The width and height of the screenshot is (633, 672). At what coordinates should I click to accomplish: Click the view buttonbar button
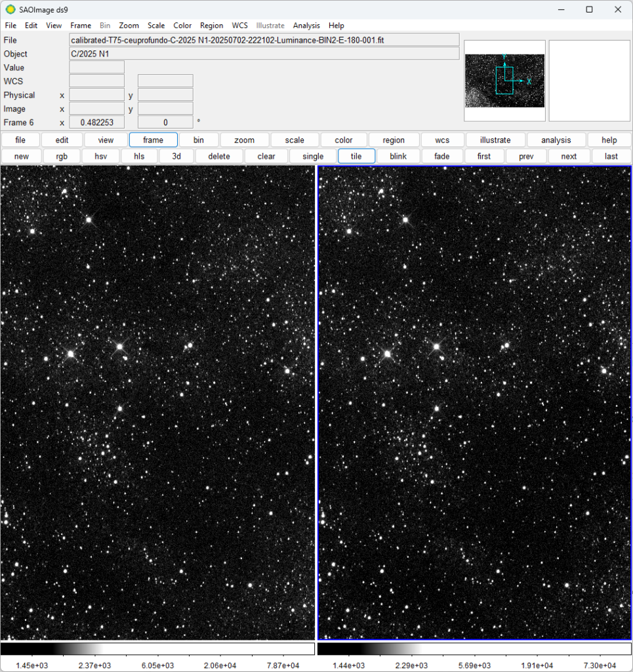106,140
